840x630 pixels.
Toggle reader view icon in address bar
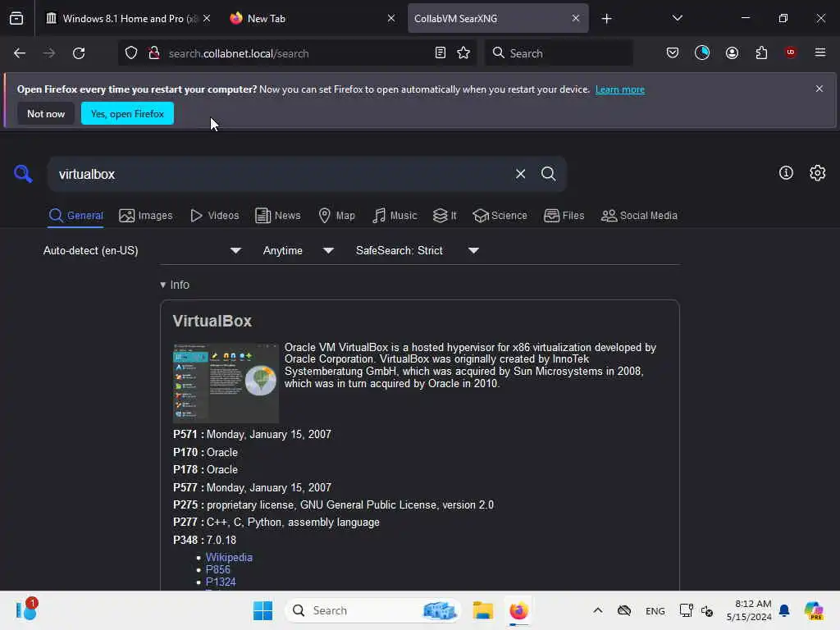441,53
